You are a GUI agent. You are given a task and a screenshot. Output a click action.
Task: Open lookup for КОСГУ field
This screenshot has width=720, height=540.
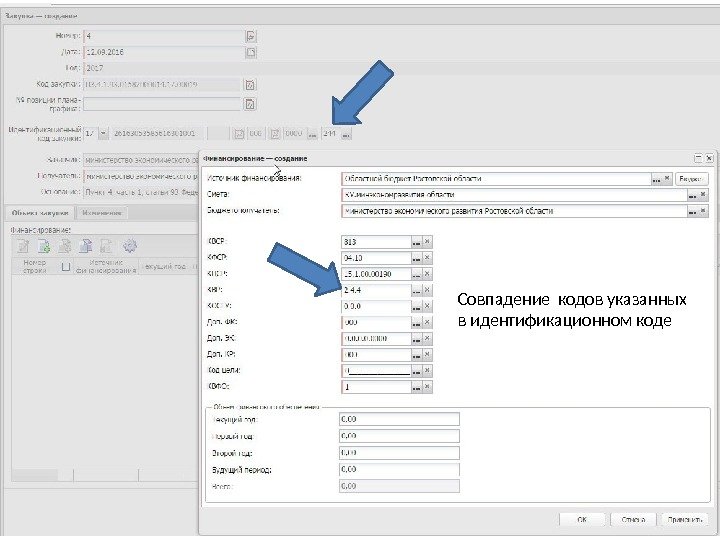[416, 306]
